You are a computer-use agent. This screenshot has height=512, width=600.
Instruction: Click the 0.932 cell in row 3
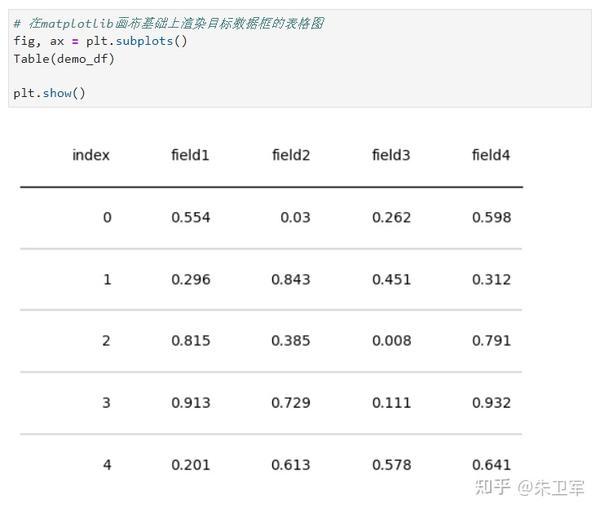click(x=491, y=403)
